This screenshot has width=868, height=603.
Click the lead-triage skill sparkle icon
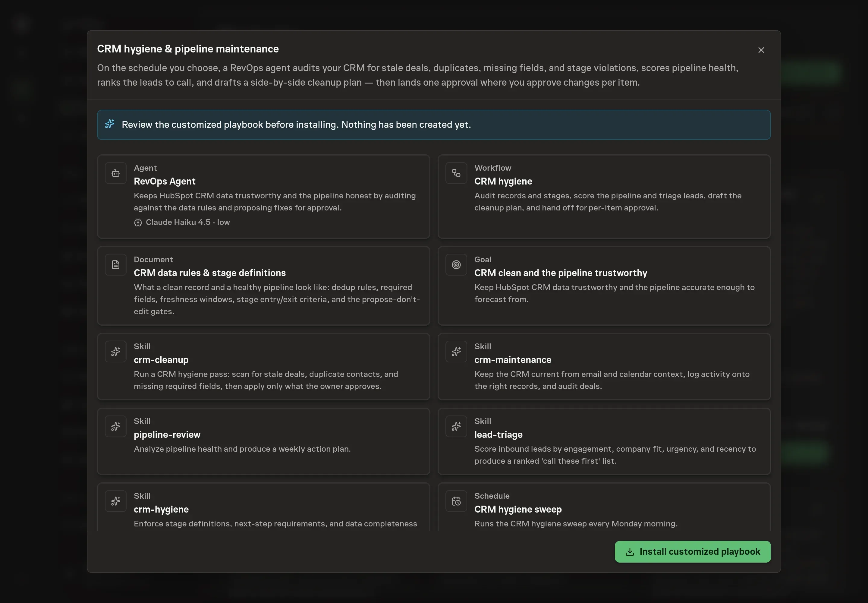(456, 427)
